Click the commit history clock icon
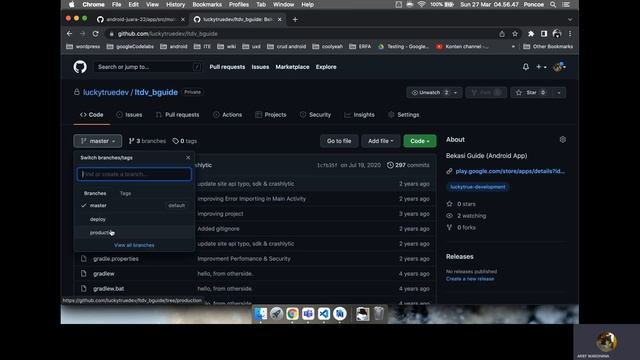 [x=390, y=165]
